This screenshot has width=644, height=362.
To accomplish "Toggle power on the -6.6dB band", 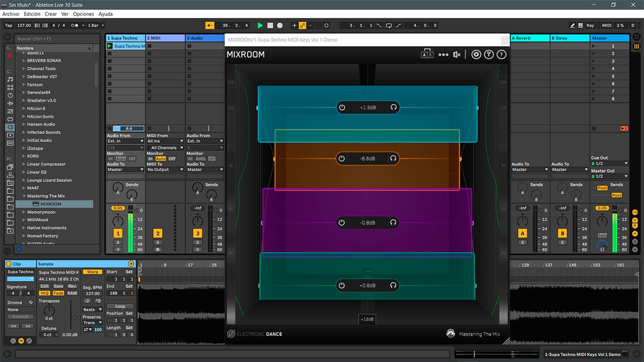I will (x=342, y=158).
